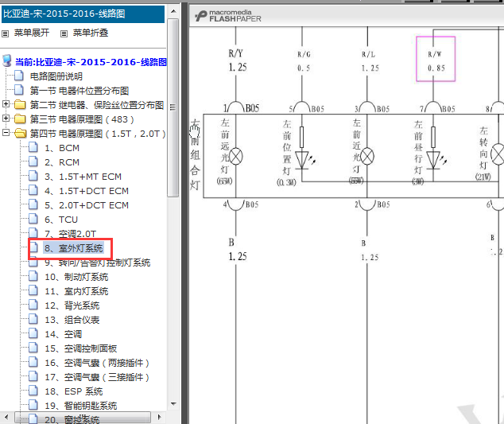Click the computer icon at tree root

(x=6, y=60)
